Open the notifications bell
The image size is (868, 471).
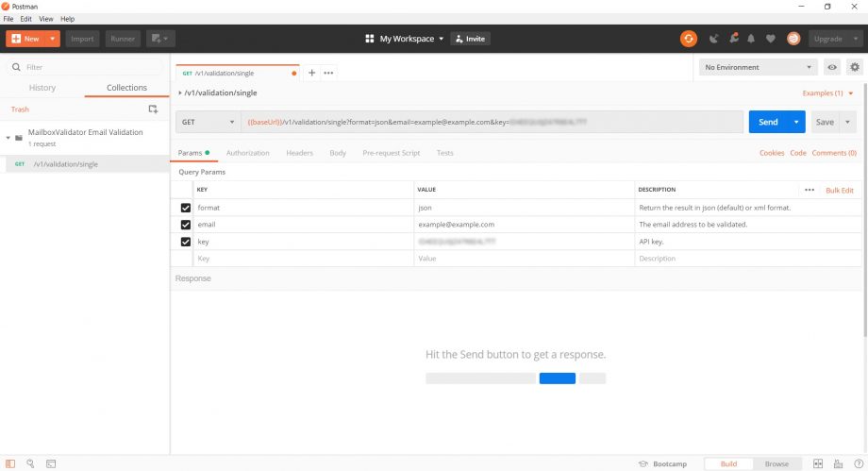[751, 39]
